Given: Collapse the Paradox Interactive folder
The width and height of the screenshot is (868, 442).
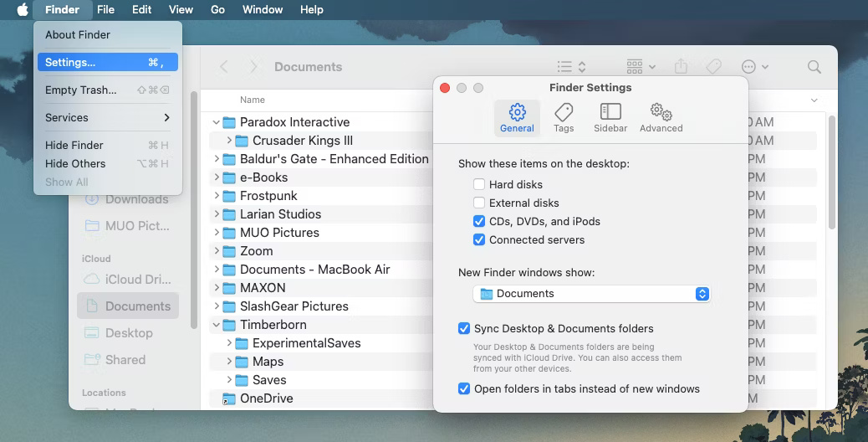Looking at the screenshot, I should pos(217,122).
